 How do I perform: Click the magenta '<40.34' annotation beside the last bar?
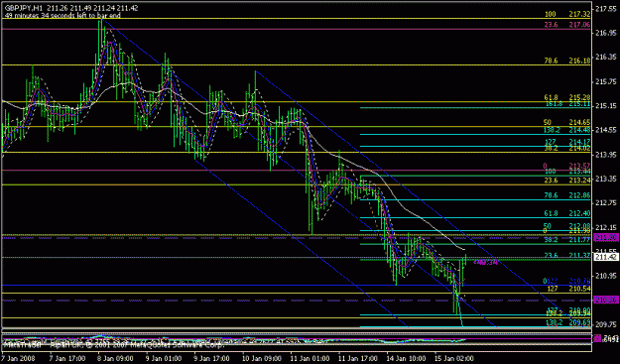click(x=485, y=262)
